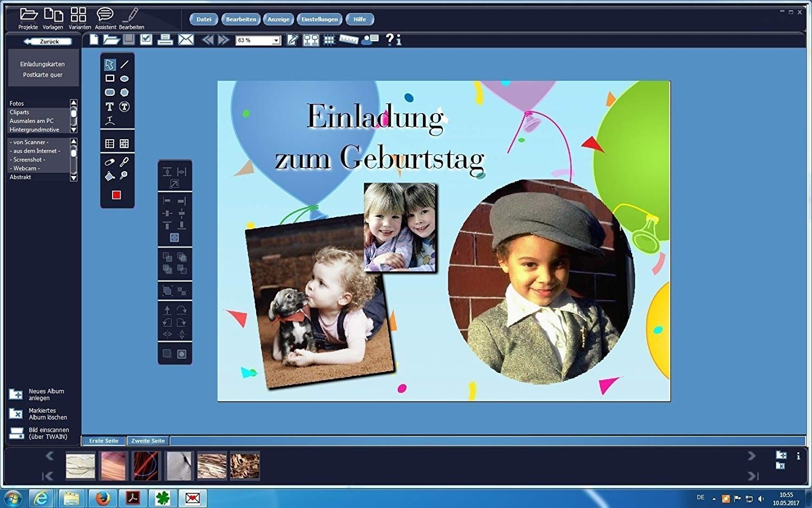Send by email using envelope icon
This screenshot has height=508, width=812.
(x=186, y=40)
